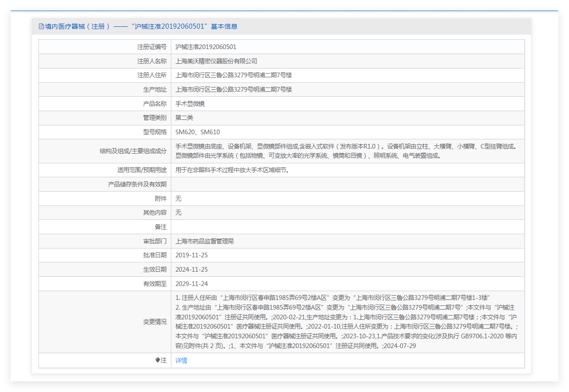Screen dimensions: 569x392
Task: Click the 注册人住所 row label
Action: coord(152,75)
